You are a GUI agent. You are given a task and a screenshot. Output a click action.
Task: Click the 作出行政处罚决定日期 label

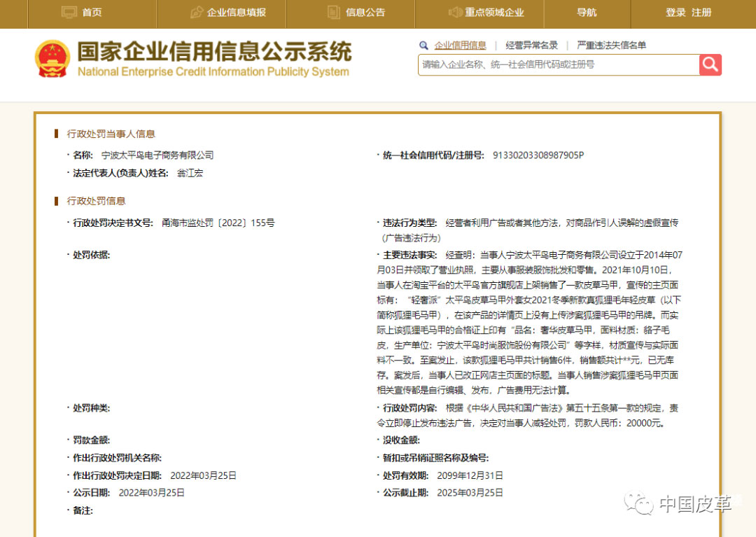[117, 476]
